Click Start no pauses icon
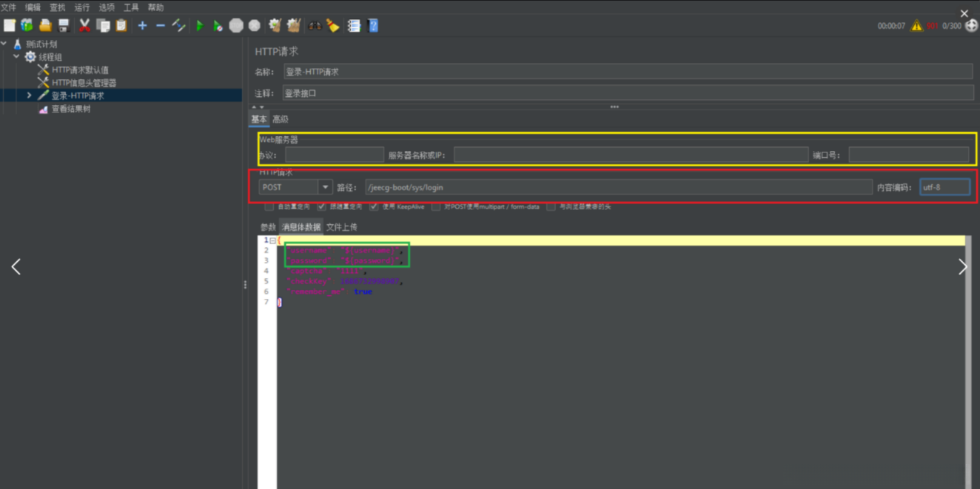 click(218, 26)
